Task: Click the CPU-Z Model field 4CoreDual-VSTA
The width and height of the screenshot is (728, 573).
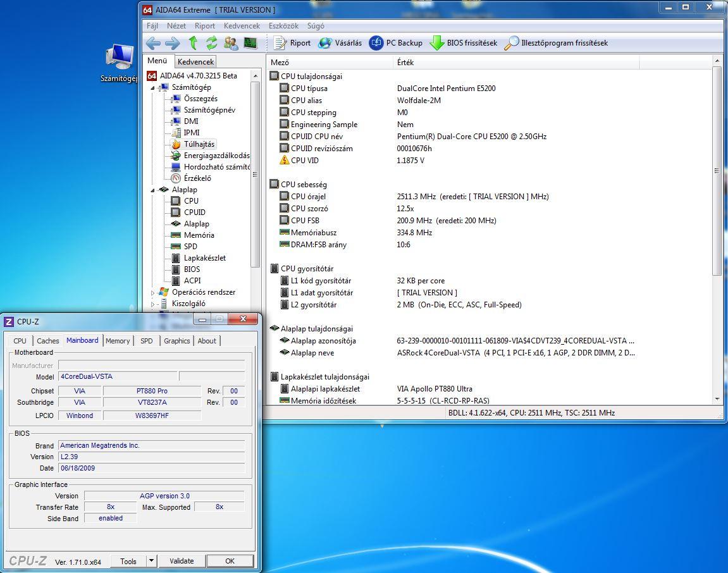Action: tap(118, 376)
